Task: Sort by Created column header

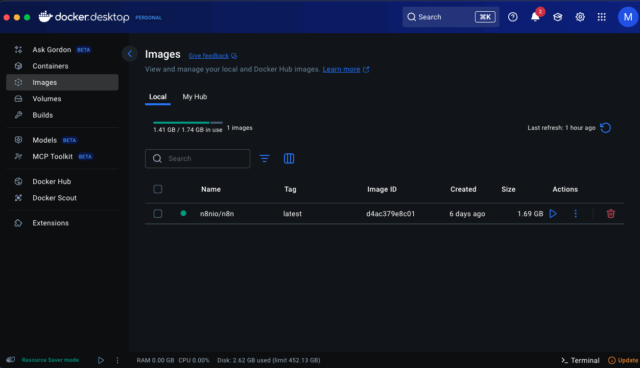Action: pos(463,189)
